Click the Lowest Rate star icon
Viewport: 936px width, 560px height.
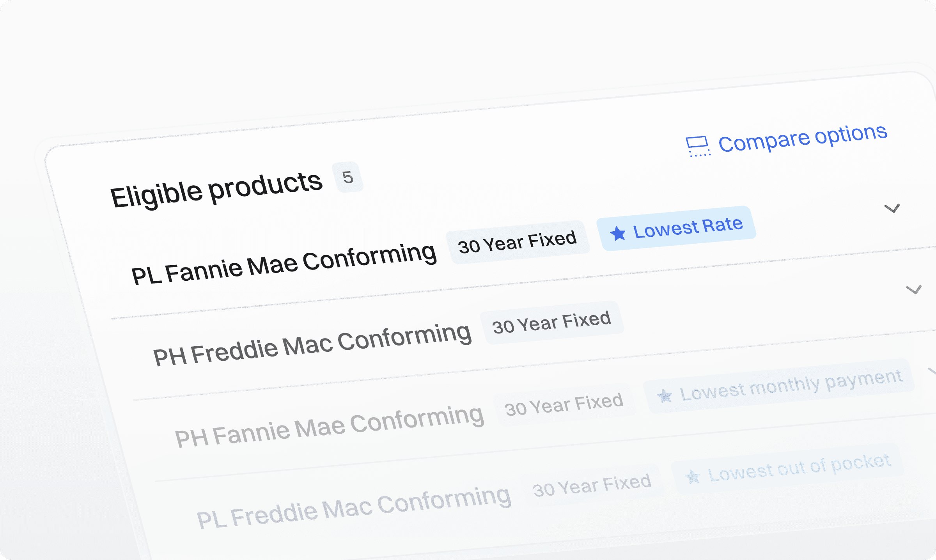(x=618, y=234)
